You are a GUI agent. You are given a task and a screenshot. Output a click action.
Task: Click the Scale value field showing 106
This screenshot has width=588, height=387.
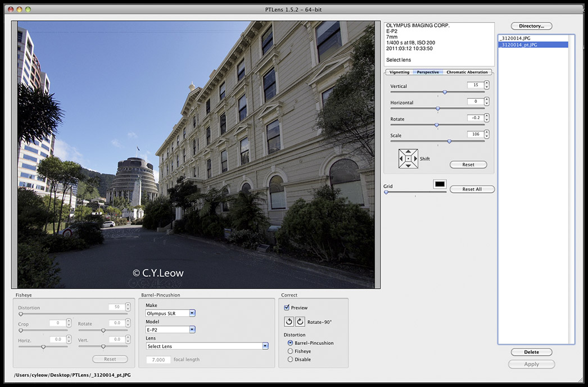coord(476,134)
